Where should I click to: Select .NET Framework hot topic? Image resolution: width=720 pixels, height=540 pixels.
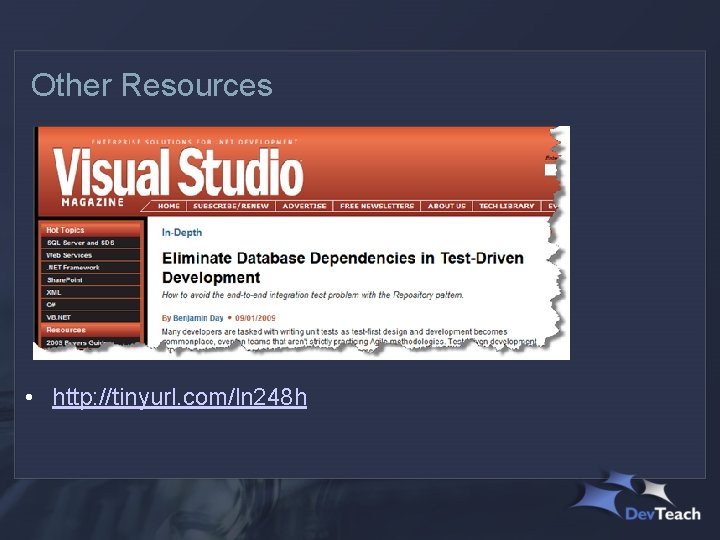click(x=90, y=268)
